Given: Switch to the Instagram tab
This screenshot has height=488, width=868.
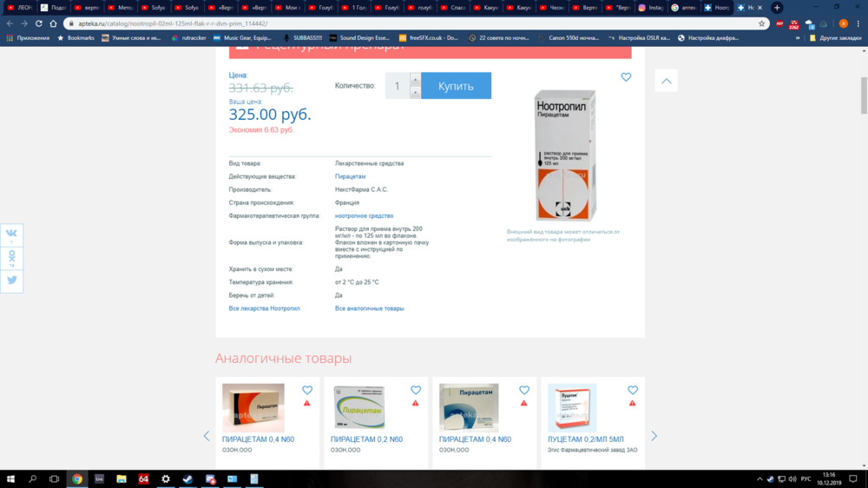Looking at the screenshot, I should pyautogui.click(x=651, y=8).
